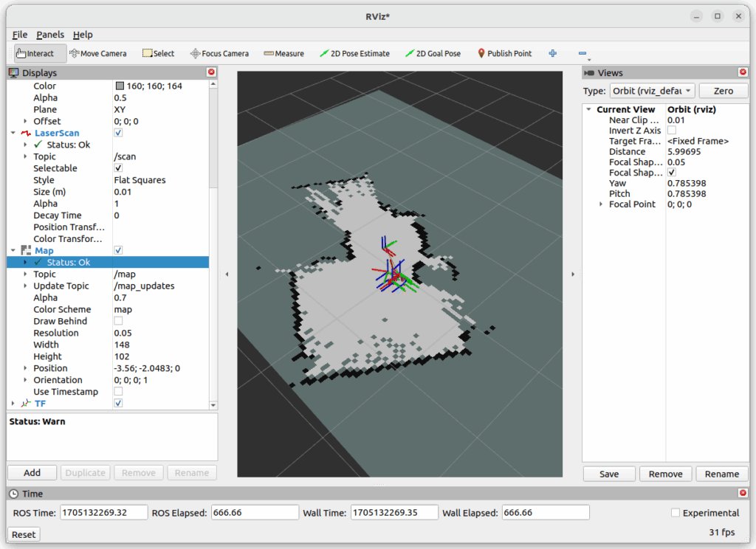The width and height of the screenshot is (756, 549).
Task: Enable the Invert Z Axis checkbox
Action: point(672,131)
